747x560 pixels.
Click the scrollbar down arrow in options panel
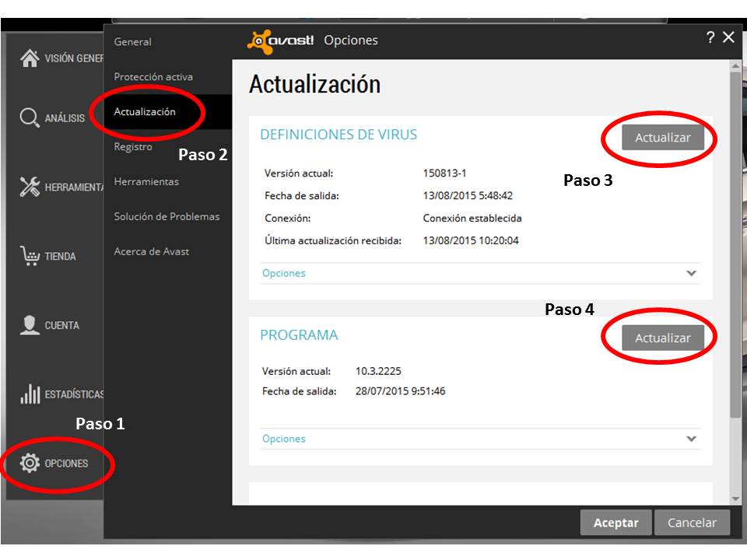tap(735, 498)
